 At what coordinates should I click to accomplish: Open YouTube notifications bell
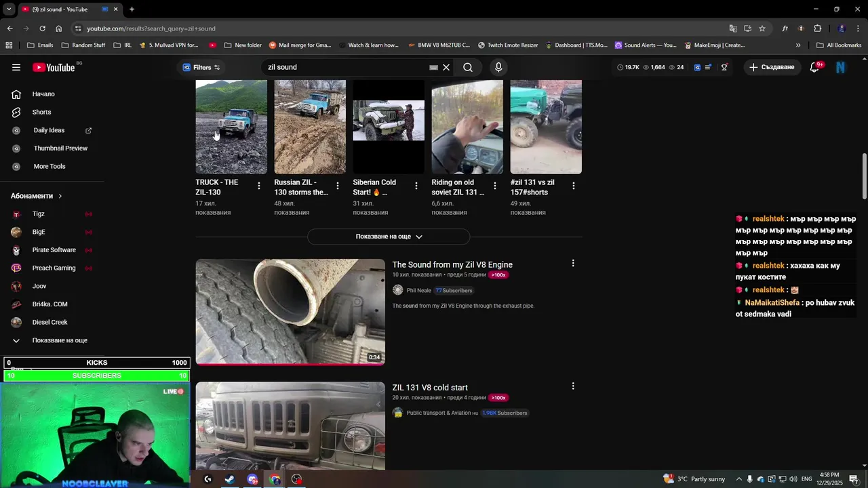click(814, 67)
